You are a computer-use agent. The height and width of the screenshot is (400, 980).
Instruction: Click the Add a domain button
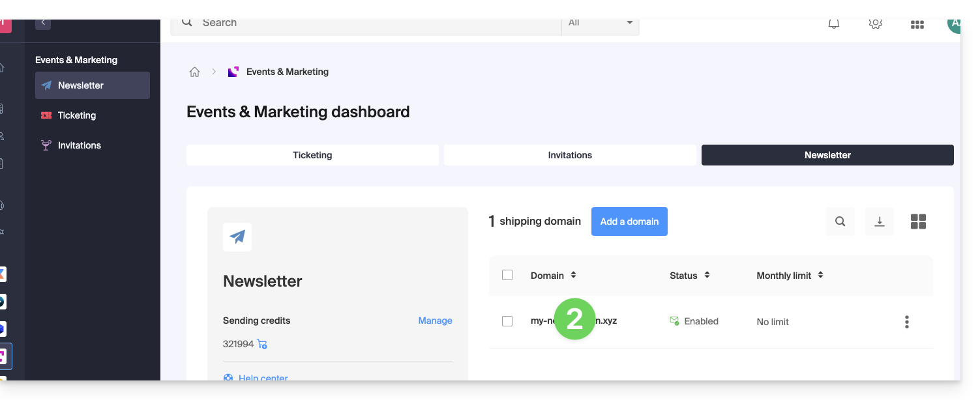pyautogui.click(x=629, y=221)
